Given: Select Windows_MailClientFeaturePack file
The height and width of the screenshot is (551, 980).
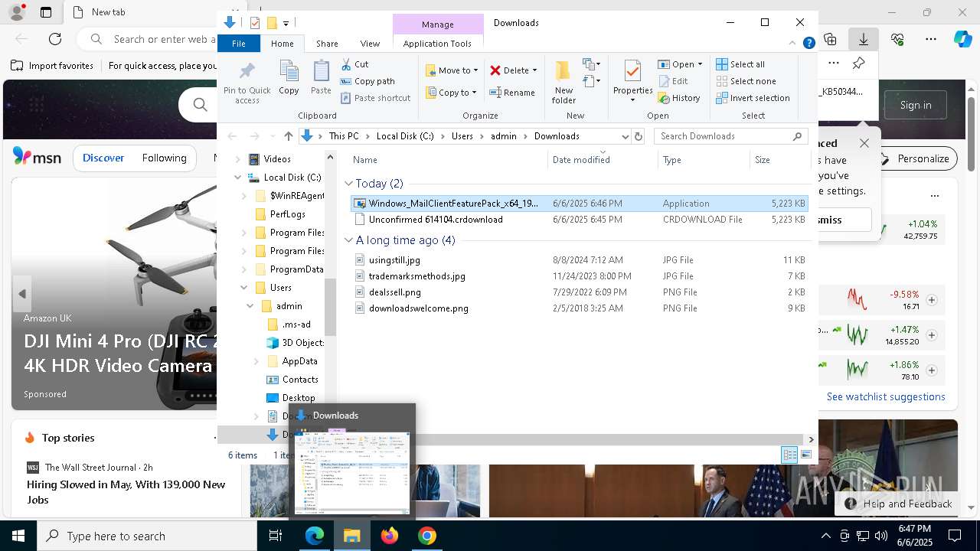Looking at the screenshot, I should coord(579,204).
